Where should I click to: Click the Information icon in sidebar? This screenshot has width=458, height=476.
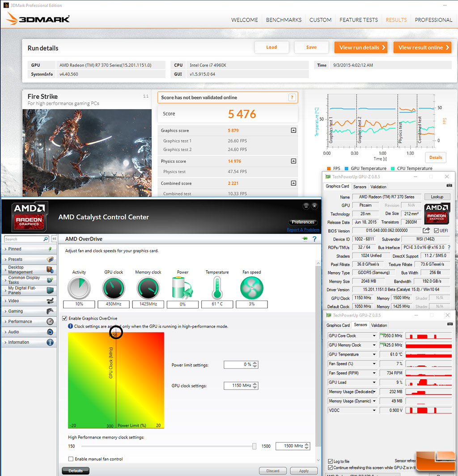click(x=50, y=342)
